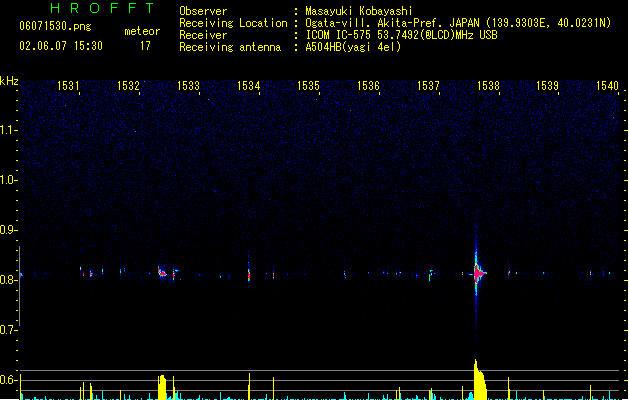Select the receiver text ICOM IC-575

tap(339, 35)
